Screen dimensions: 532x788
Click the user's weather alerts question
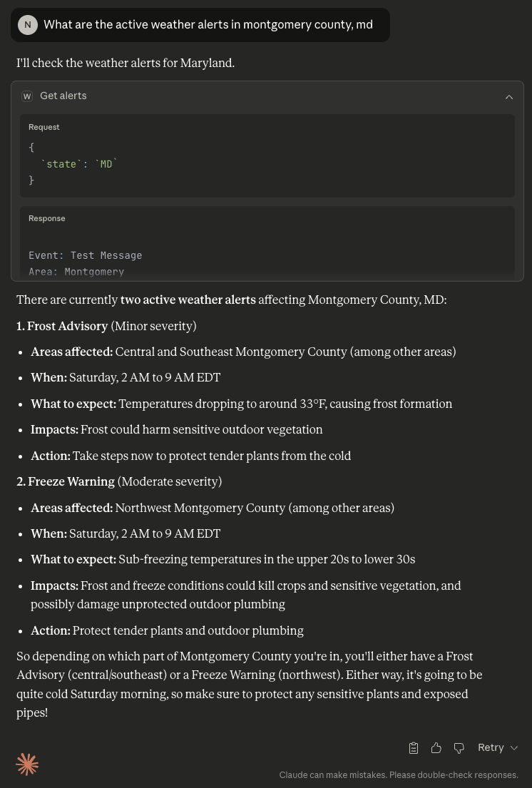point(208,25)
